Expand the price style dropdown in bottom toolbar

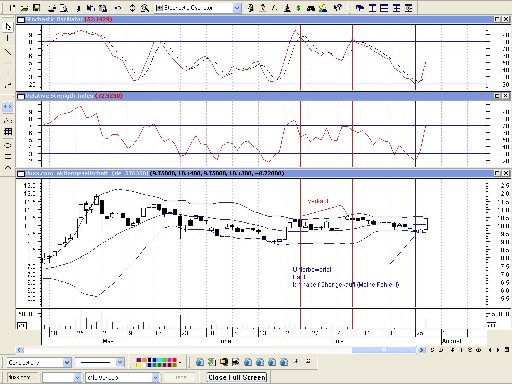67,362
